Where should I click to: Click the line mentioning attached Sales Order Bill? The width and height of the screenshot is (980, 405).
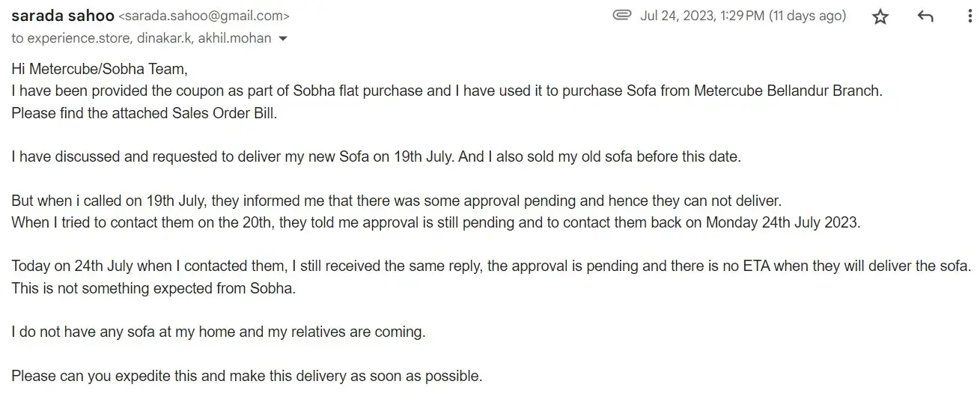click(144, 114)
